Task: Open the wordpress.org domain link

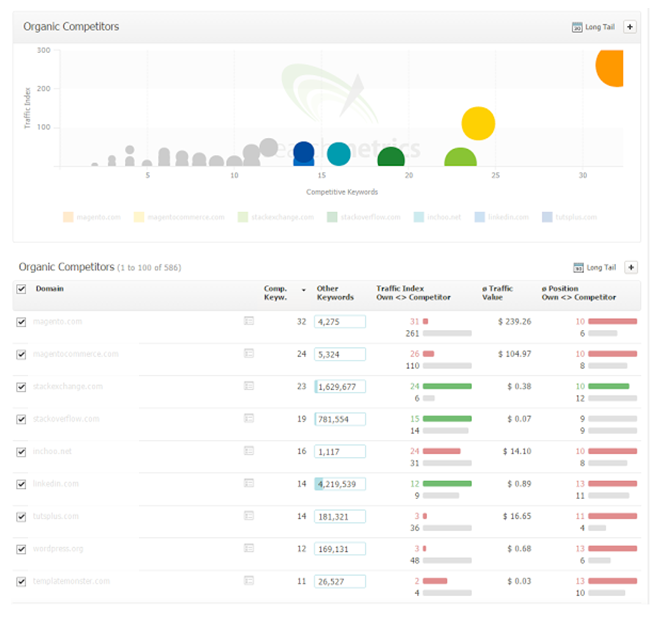Action: (x=58, y=548)
